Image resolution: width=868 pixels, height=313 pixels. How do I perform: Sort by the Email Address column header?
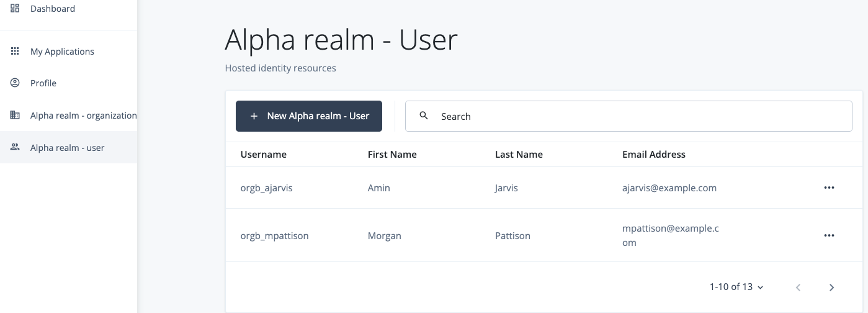[654, 155]
